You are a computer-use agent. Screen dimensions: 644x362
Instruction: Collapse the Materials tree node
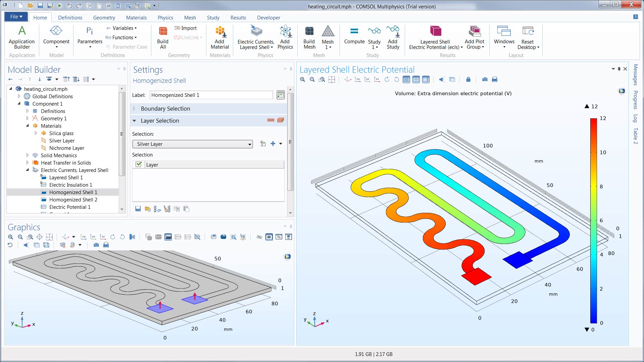tap(28, 126)
